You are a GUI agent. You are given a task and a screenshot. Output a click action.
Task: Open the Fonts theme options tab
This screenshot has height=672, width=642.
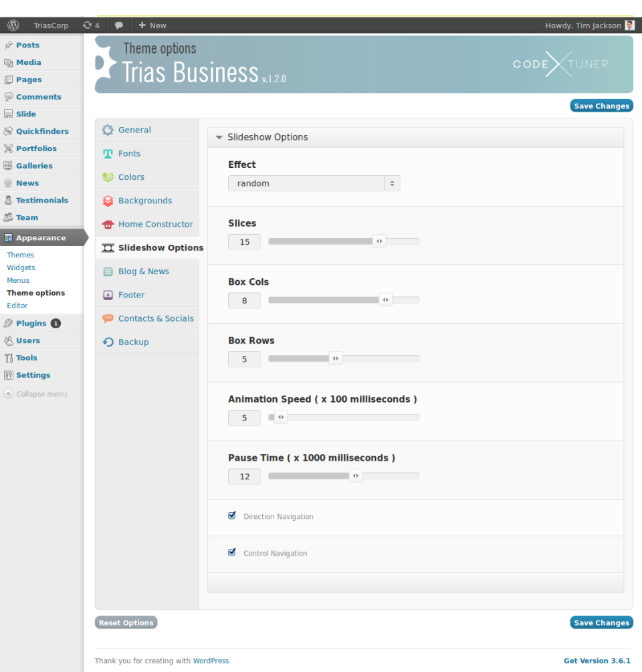[147, 153]
